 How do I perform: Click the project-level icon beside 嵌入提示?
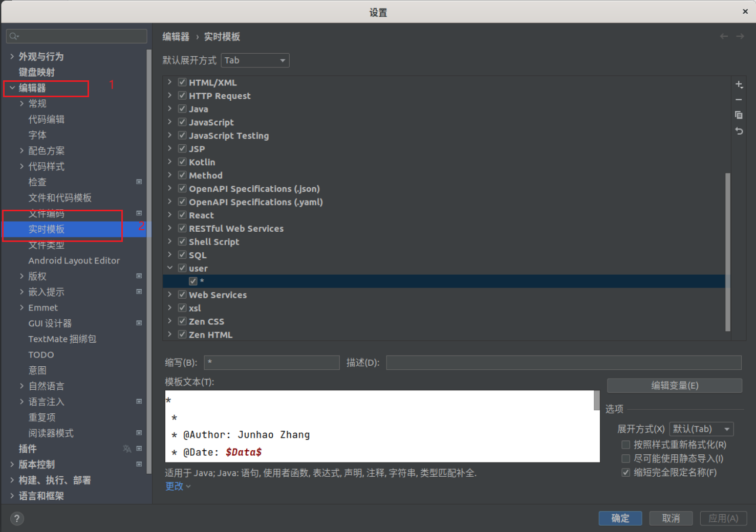(139, 292)
